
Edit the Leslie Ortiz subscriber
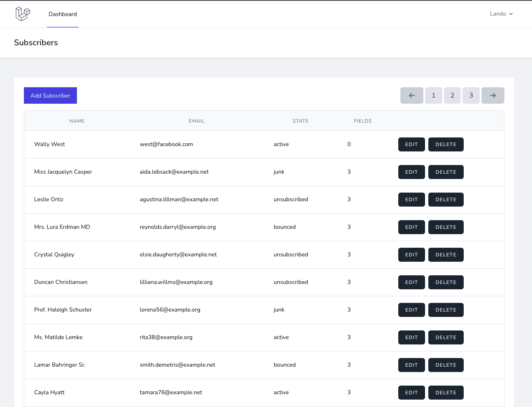coord(411,199)
